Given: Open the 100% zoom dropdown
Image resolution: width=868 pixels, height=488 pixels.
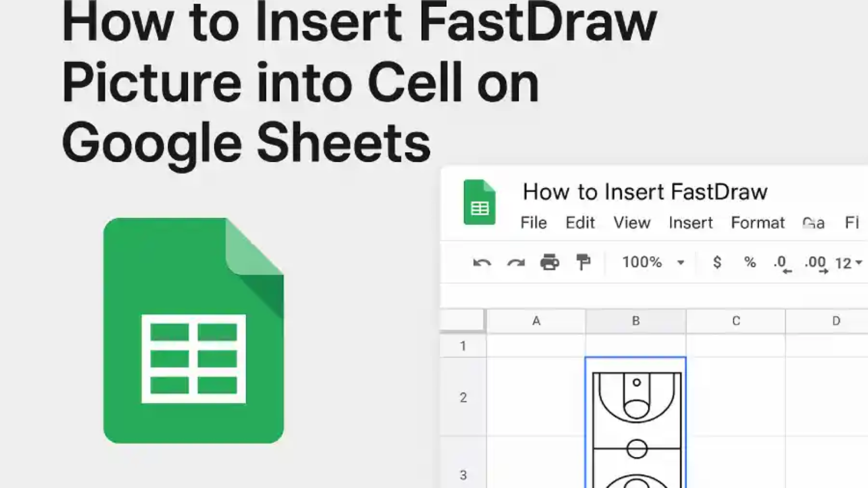Looking at the screenshot, I should click(653, 262).
